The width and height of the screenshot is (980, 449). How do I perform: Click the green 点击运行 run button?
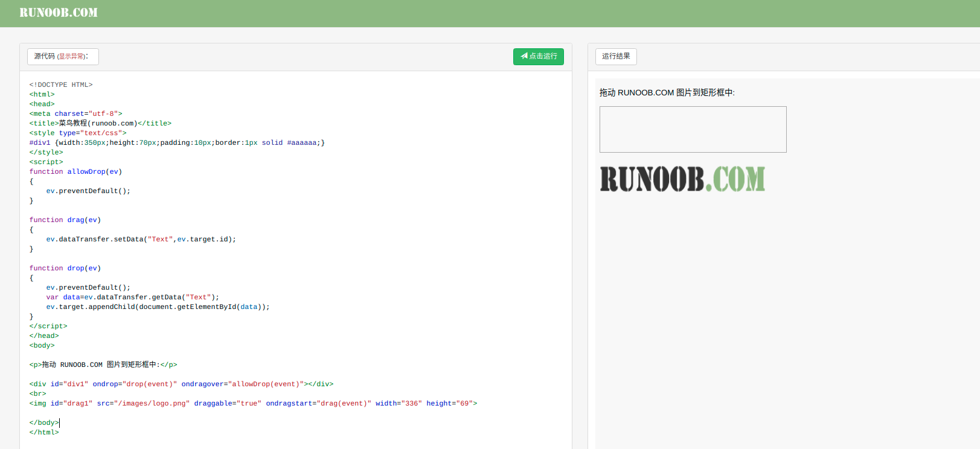pos(539,56)
